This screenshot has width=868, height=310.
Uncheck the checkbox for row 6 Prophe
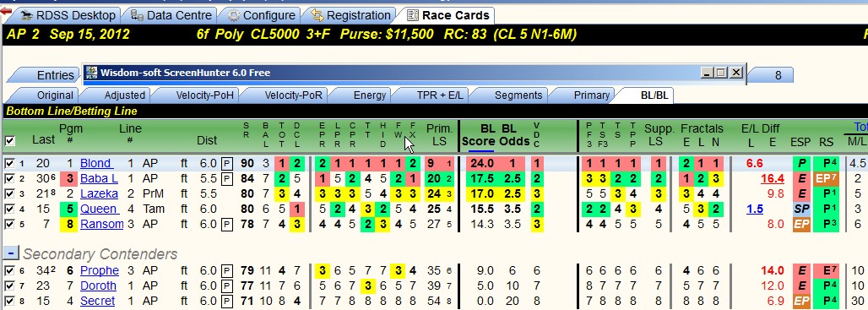8,270
